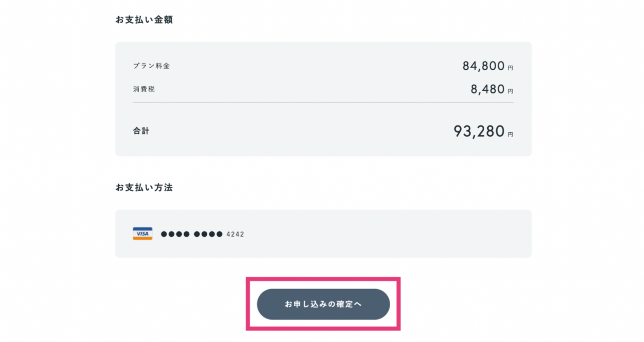Click the お支払い方法 heading
644x342 pixels.
(144, 187)
